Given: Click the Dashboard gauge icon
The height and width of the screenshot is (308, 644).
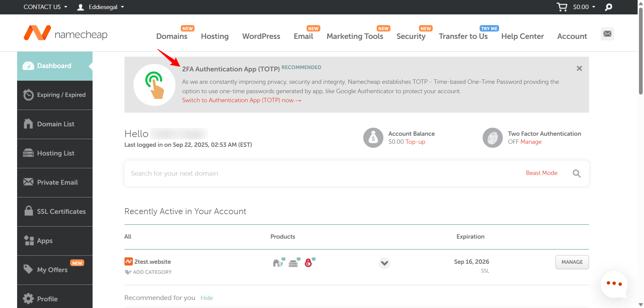Looking at the screenshot, I should coord(28,66).
